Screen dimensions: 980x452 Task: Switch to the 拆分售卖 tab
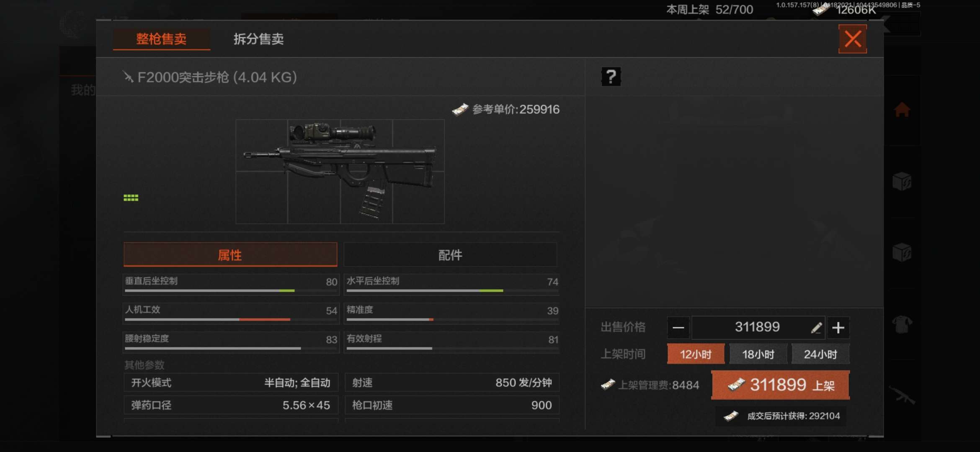pyautogui.click(x=258, y=39)
